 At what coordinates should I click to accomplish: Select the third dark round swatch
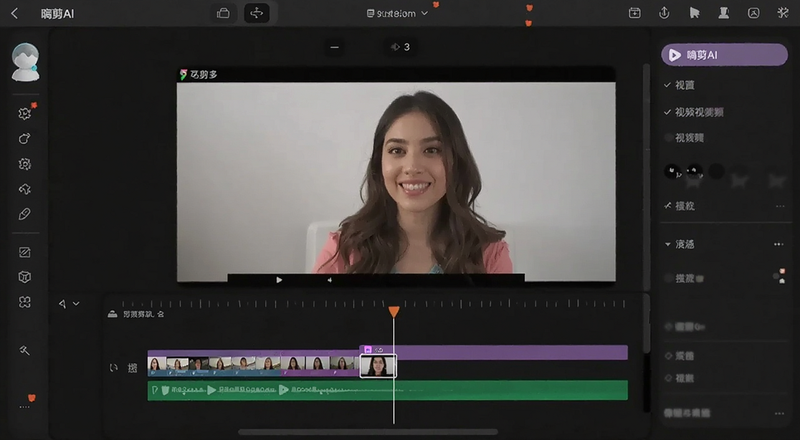[x=716, y=171]
